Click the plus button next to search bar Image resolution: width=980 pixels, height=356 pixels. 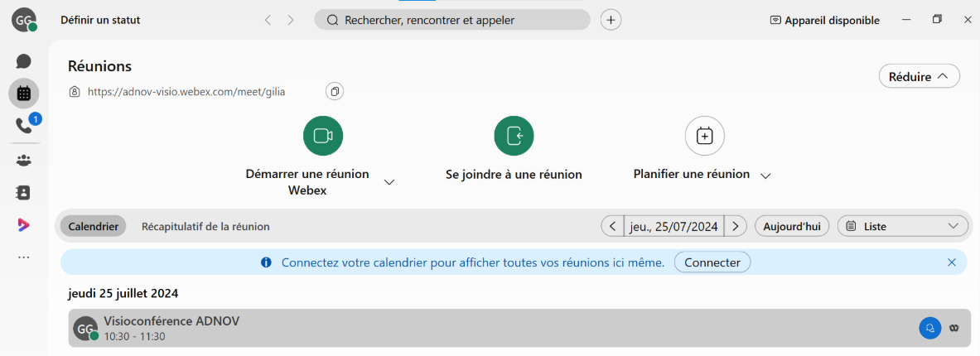(611, 20)
